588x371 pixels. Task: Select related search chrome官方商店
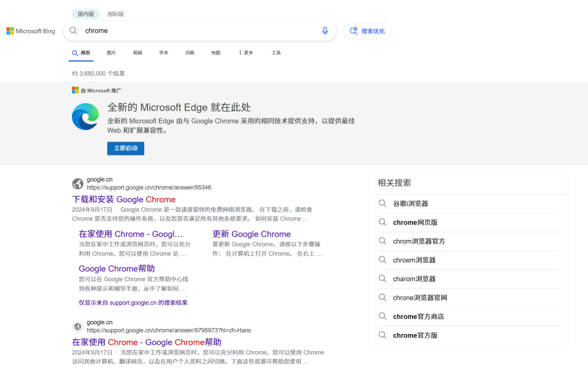tap(419, 317)
